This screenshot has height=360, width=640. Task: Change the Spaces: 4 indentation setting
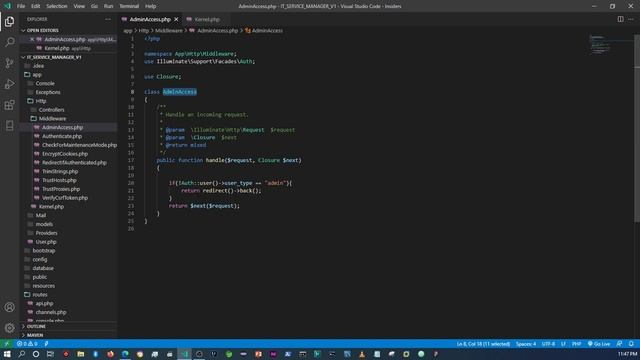pyautogui.click(x=526, y=344)
